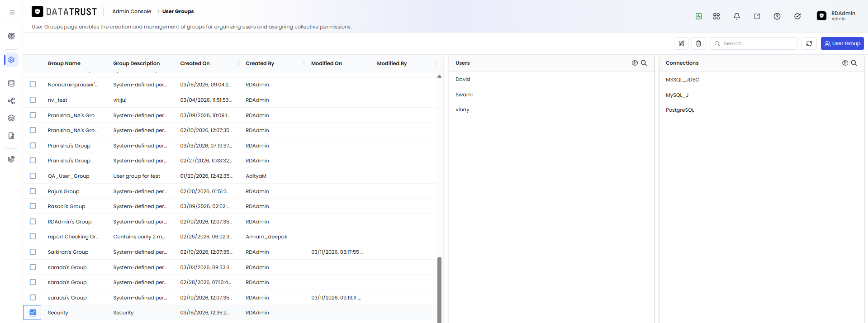The width and height of the screenshot is (868, 323).
Task: Check the QA_User_Group row checkbox
Action: point(33,176)
